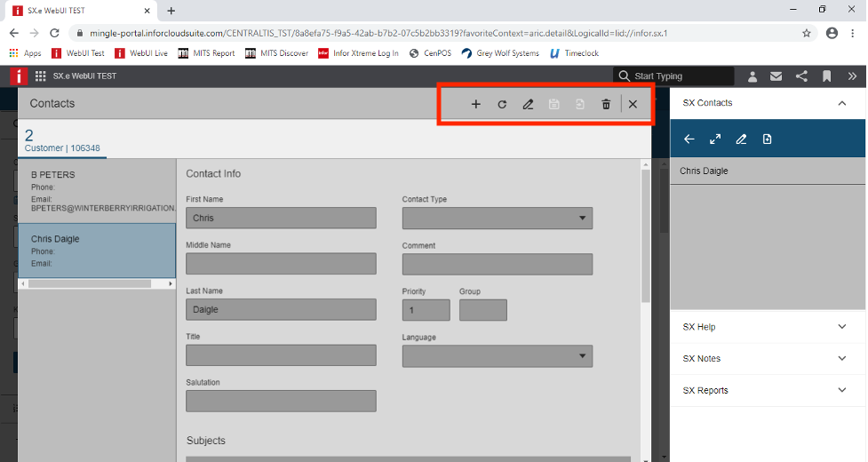Open the Contact Type dropdown
Screen dimensions: 868x462
pyautogui.click(x=498, y=218)
